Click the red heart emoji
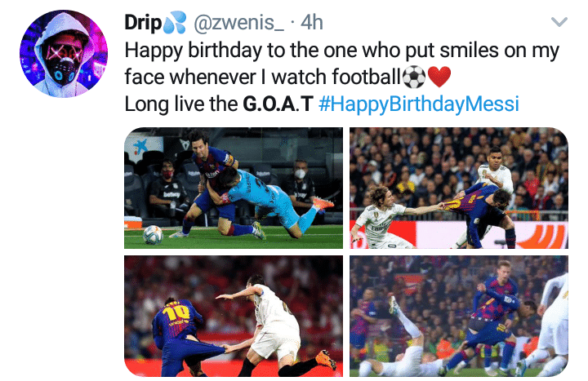This screenshot has height=381, width=588. (x=439, y=78)
